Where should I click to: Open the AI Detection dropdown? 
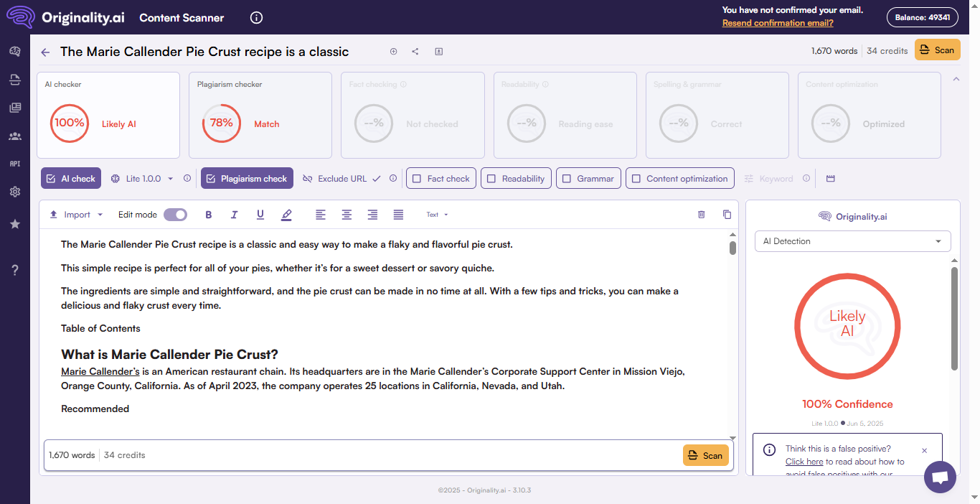(x=853, y=241)
